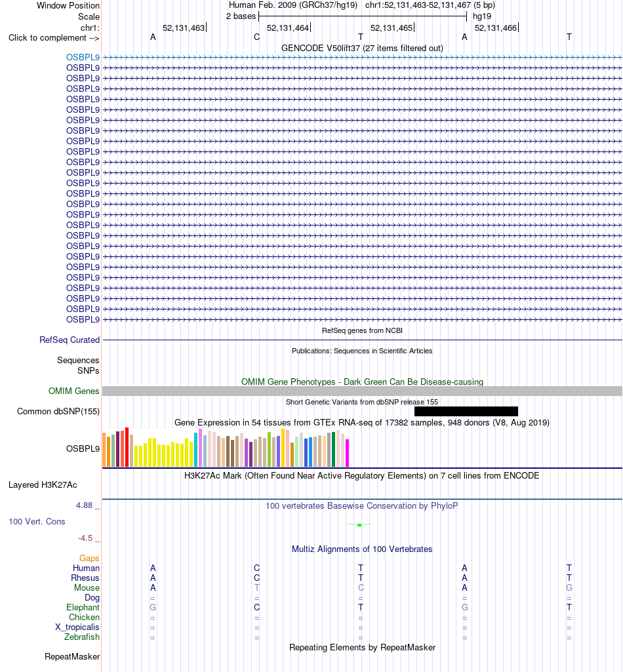The height and width of the screenshot is (672, 623).
Task: Click the '-4.5 _' PhyloP lower scale value
Action: pos(89,538)
